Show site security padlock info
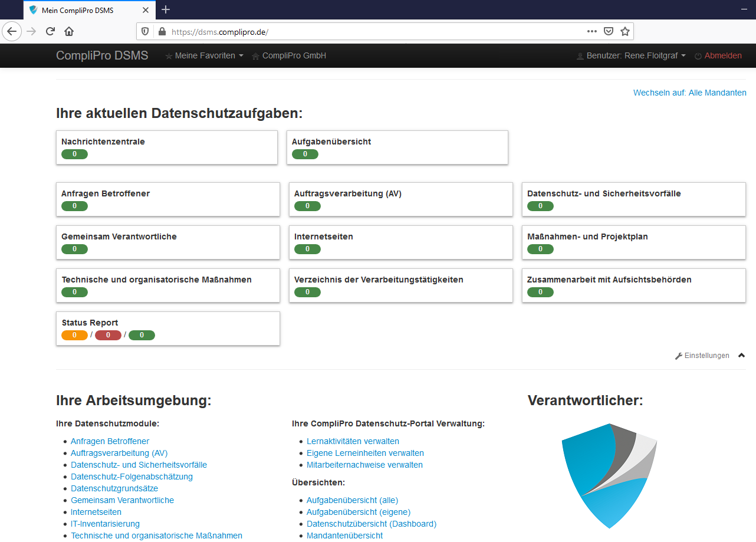Image resolution: width=756 pixels, height=542 pixels. (162, 32)
